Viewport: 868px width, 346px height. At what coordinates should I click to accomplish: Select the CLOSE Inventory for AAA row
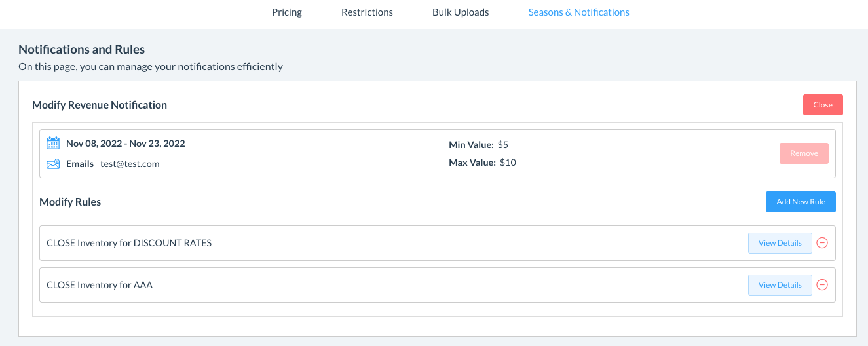(x=100, y=285)
